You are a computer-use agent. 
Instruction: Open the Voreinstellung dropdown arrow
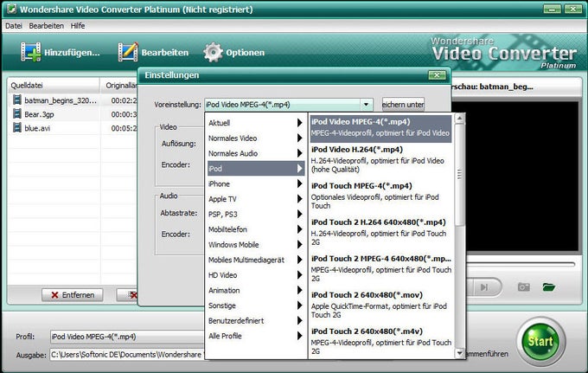tap(366, 105)
